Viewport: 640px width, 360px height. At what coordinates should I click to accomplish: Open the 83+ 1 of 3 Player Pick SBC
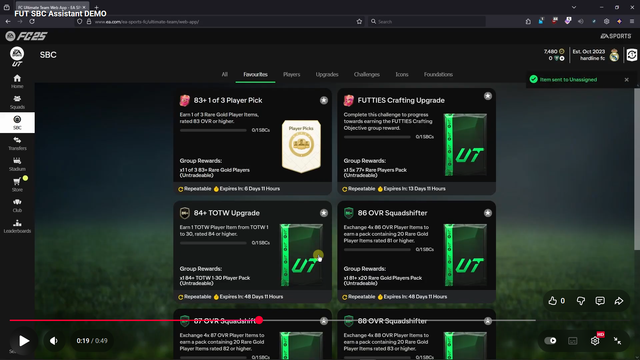click(x=253, y=142)
